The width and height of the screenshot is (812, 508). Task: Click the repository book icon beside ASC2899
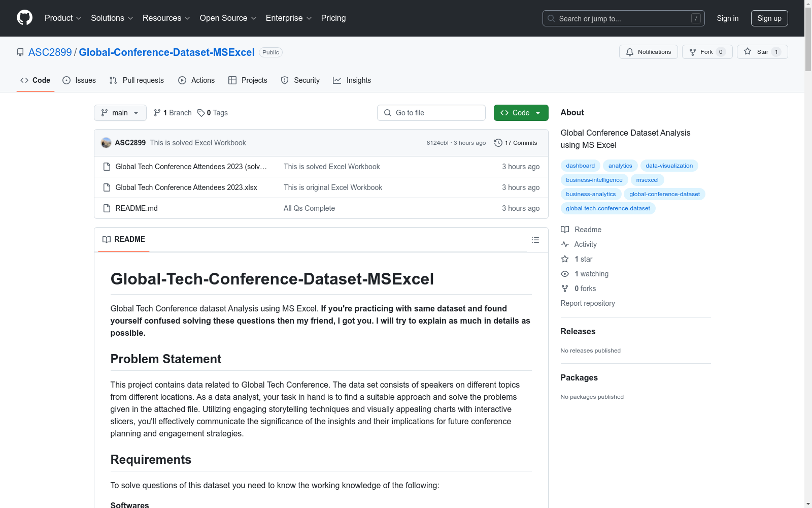[x=20, y=52]
